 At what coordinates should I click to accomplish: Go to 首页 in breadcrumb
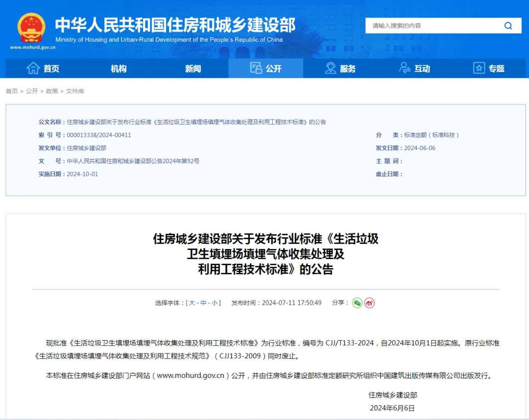(x=12, y=91)
